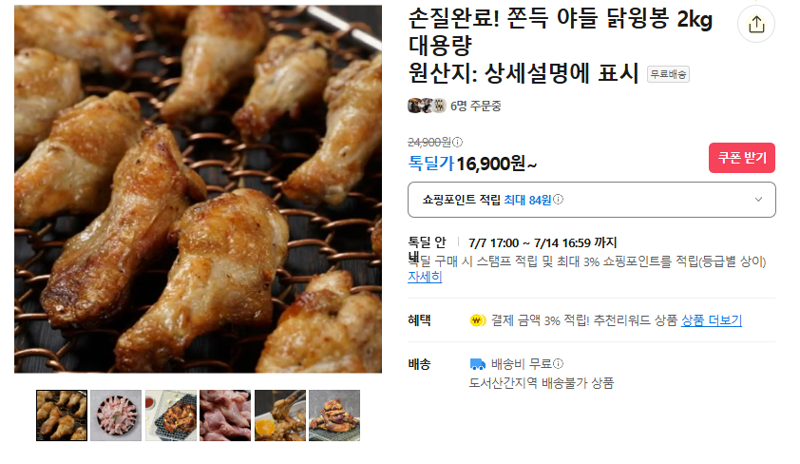Select the first grilled wings thumbnail
This screenshot has width=800, height=464.
tap(62, 416)
